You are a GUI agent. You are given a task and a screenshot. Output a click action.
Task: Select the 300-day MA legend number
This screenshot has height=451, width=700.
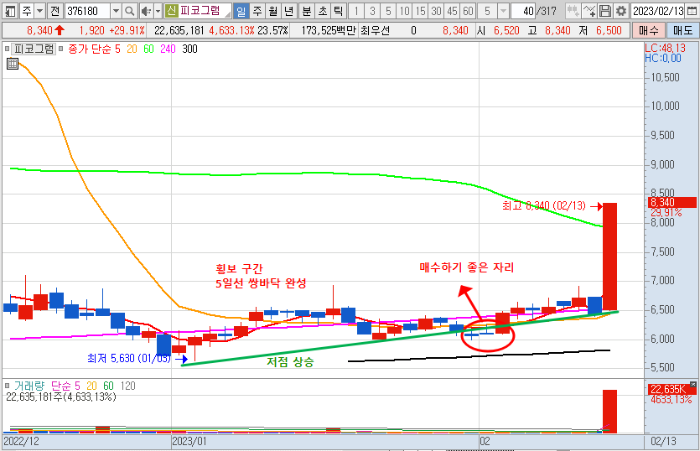190,49
